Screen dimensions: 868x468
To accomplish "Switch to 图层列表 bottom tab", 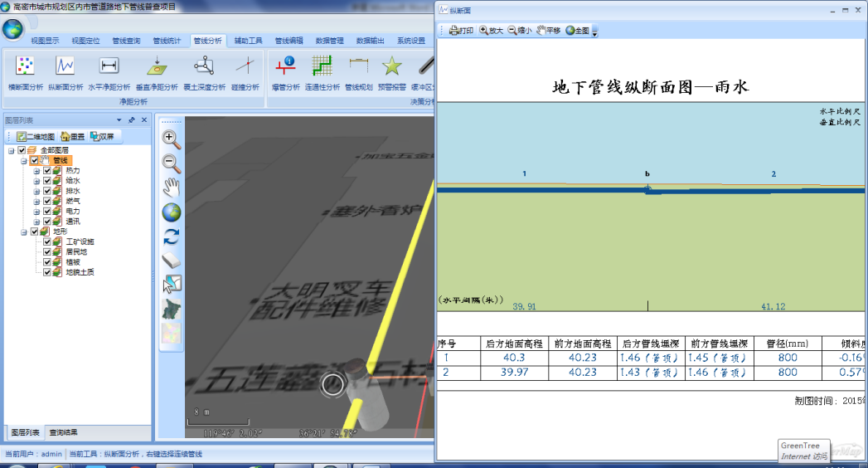I will (x=26, y=432).
